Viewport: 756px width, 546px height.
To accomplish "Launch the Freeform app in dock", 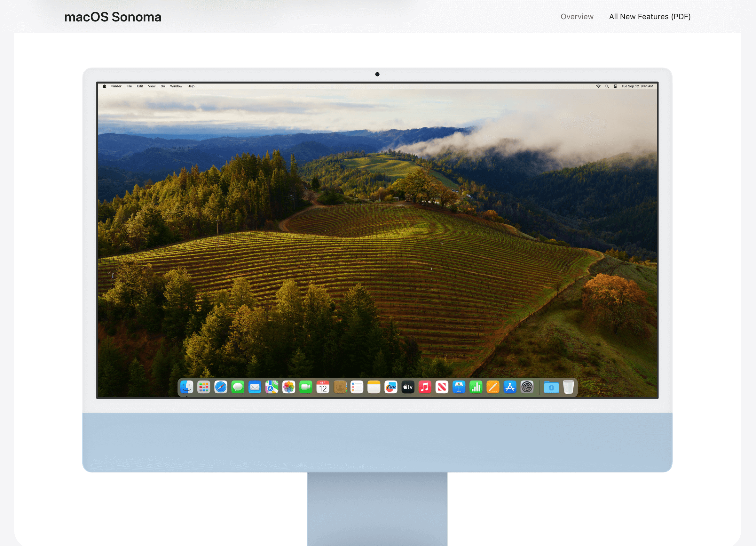I will (x=391, y=387).
